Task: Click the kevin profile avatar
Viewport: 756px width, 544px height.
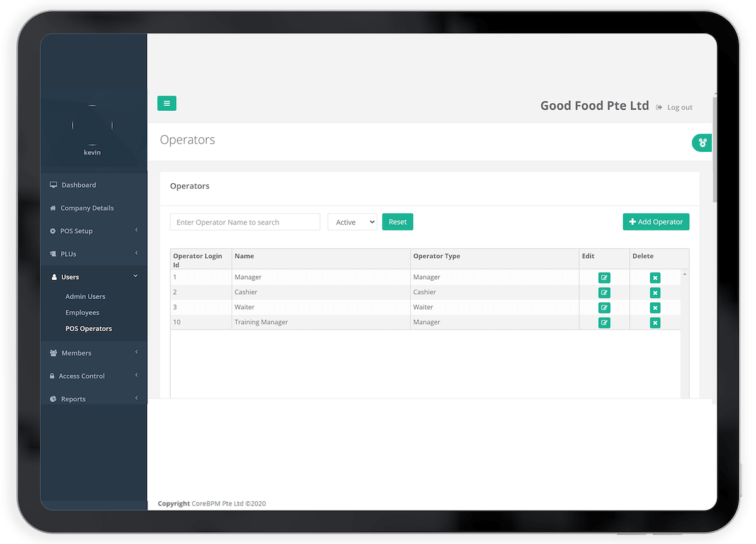Action: 93,125
